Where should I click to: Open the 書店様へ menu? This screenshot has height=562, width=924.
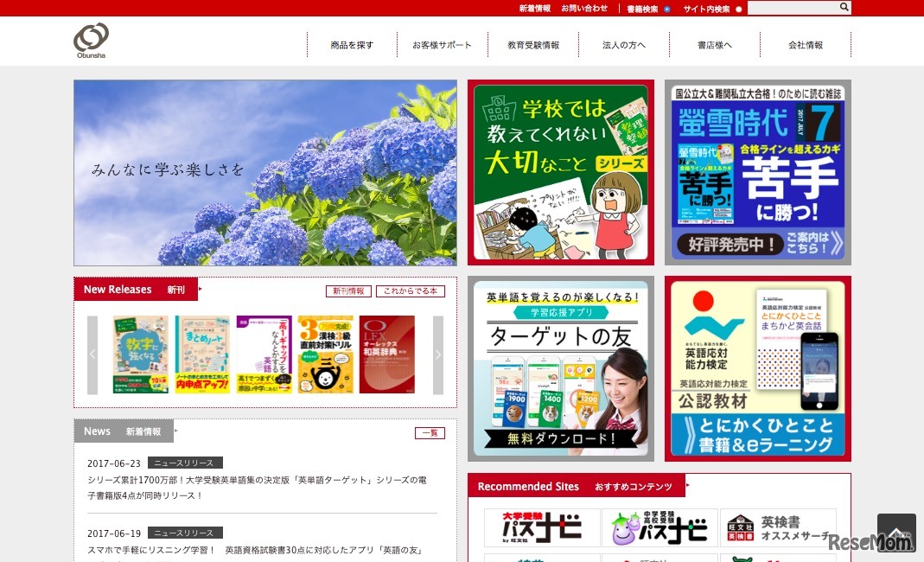pos(714,45)
